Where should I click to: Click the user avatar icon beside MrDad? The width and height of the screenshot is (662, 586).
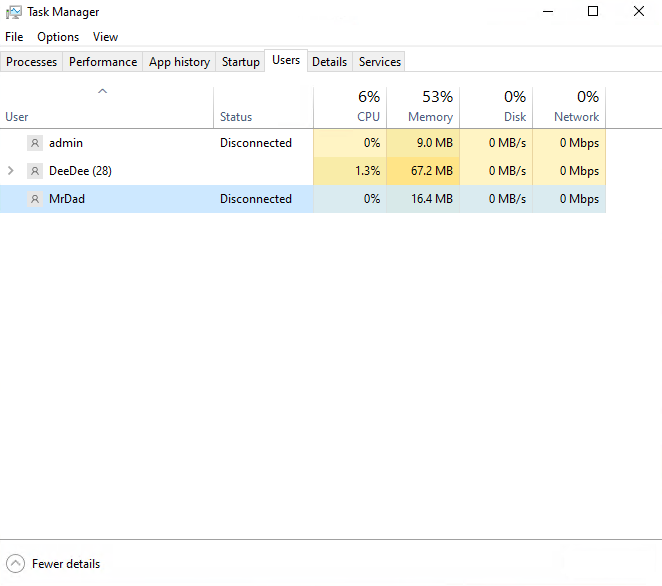coord(35,199)
